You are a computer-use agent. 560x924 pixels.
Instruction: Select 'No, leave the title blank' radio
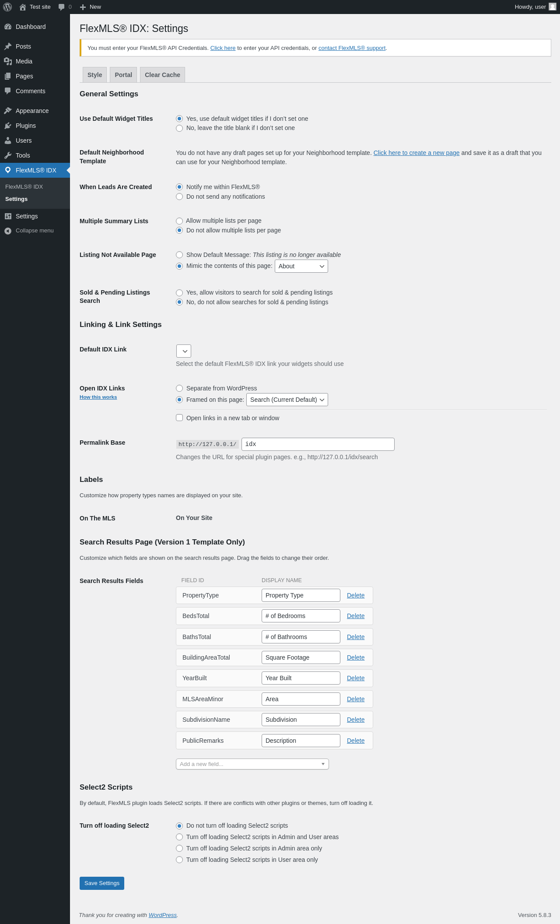(179, 128)
